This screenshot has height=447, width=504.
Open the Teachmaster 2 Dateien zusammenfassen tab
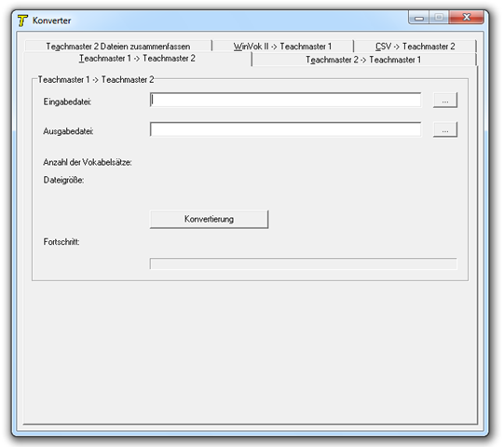pyautogui.click(x=118, y=47)
